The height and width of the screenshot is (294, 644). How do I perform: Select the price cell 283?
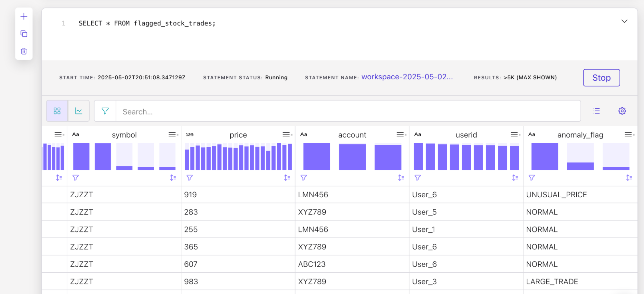pyautogui.click(x=238, y=212)
